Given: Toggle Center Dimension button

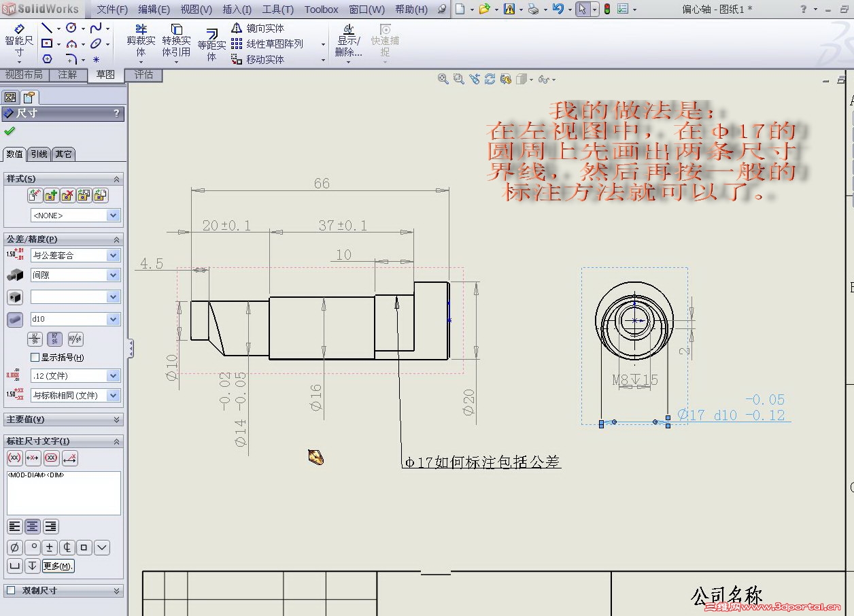Looking at the screenshot, I should coord(33,458).
